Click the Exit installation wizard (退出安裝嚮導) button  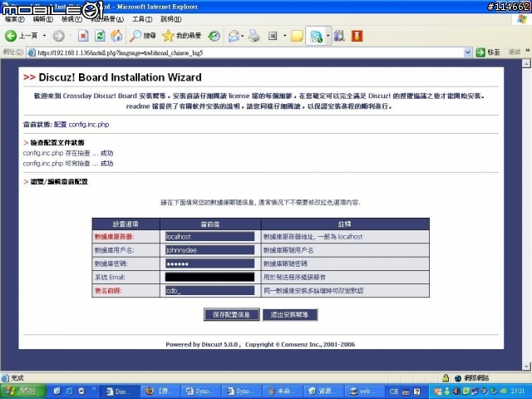tap(290, 314)
